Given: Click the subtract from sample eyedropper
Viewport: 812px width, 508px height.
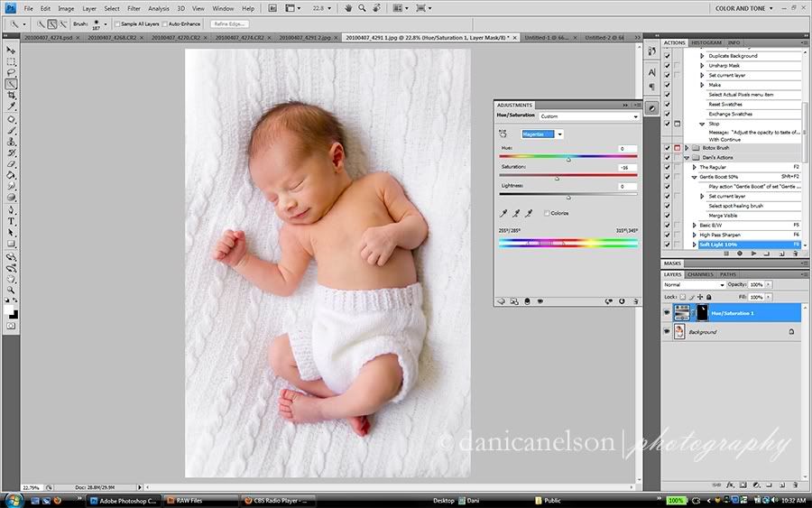Looking at the screenshot, I should tap(528, 213).
